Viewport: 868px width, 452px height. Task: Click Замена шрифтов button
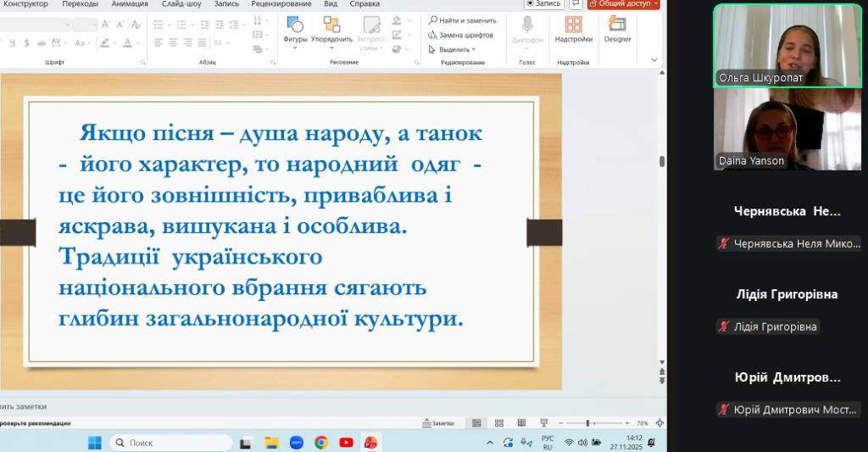[462, 35]
